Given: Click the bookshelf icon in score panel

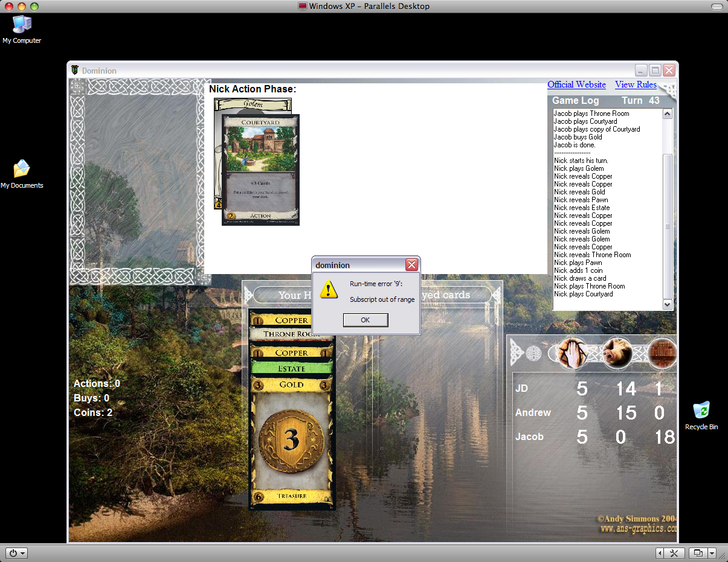Looking at the screenshot, I should pyautogui.click(x=662, y=353).
